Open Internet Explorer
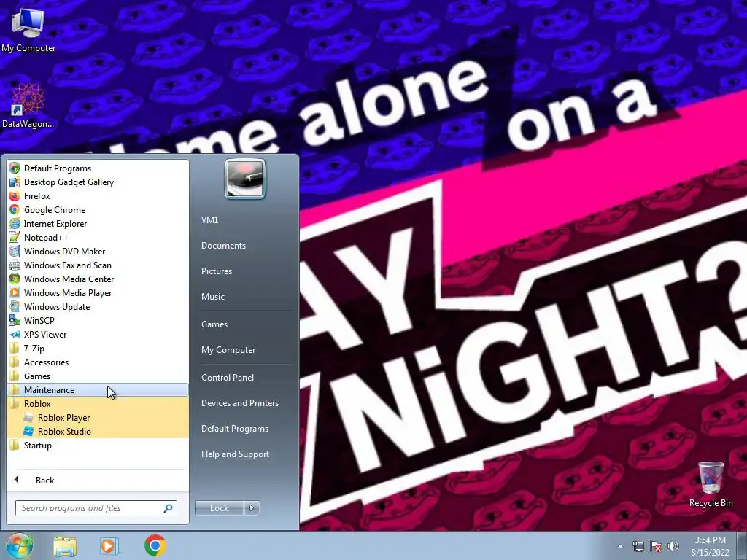 [98, 223]
